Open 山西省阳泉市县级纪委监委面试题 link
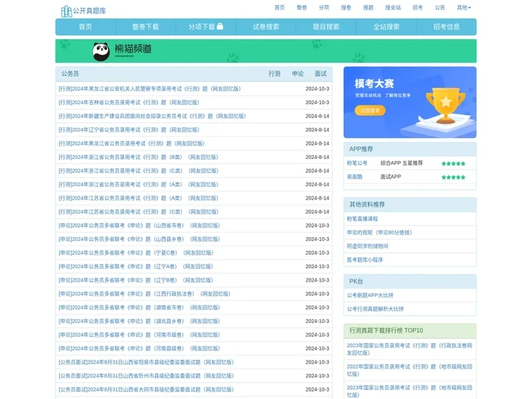This screenshot has height=399, width=532. 146,362
